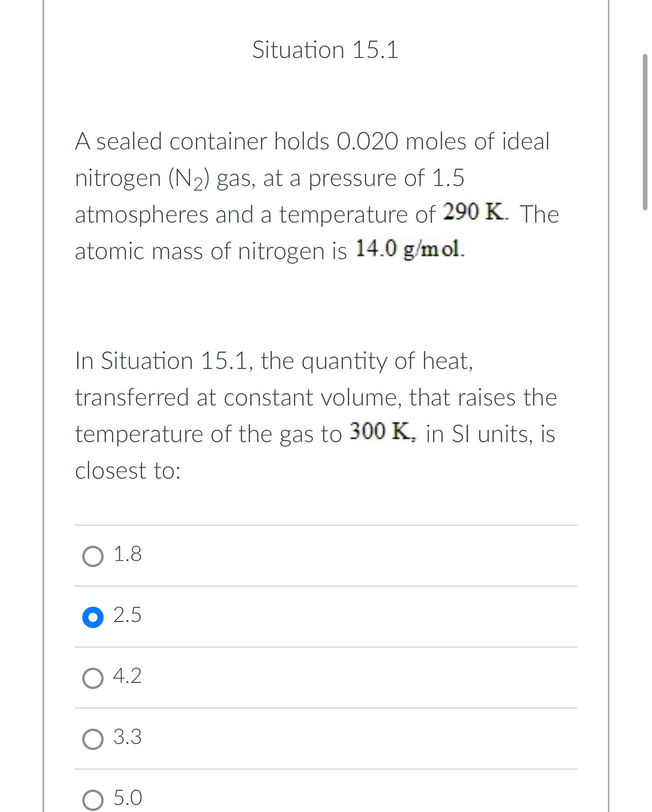Click the answer label 2.5

tap(127, 616)
